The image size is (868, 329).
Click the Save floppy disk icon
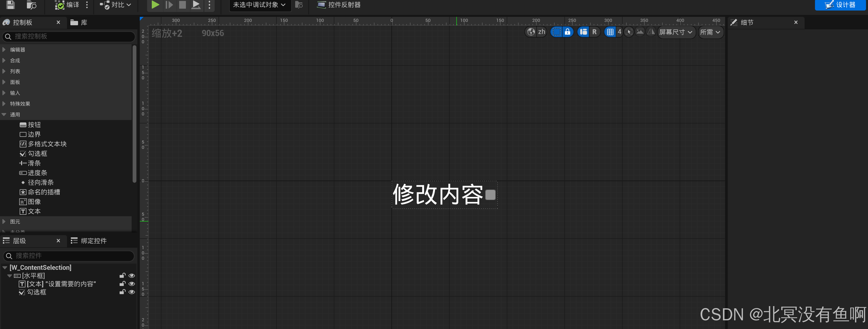pyautogui.click(x=11, y=5)
